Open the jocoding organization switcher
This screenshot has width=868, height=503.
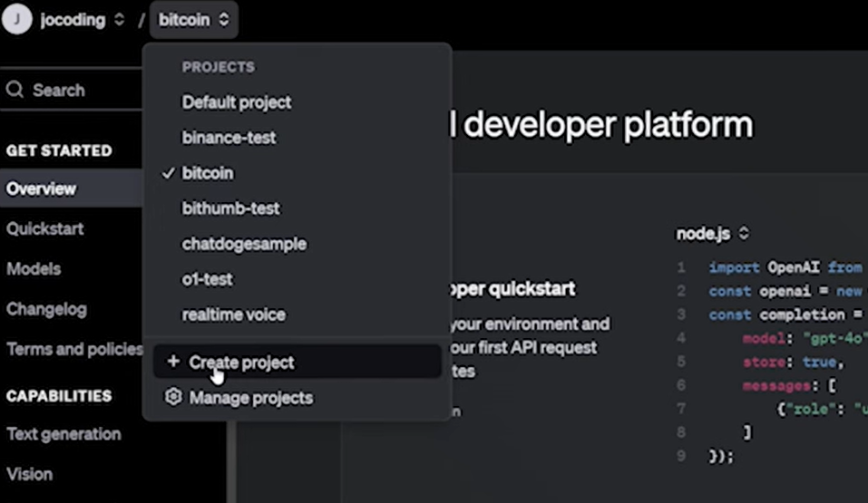82,20
